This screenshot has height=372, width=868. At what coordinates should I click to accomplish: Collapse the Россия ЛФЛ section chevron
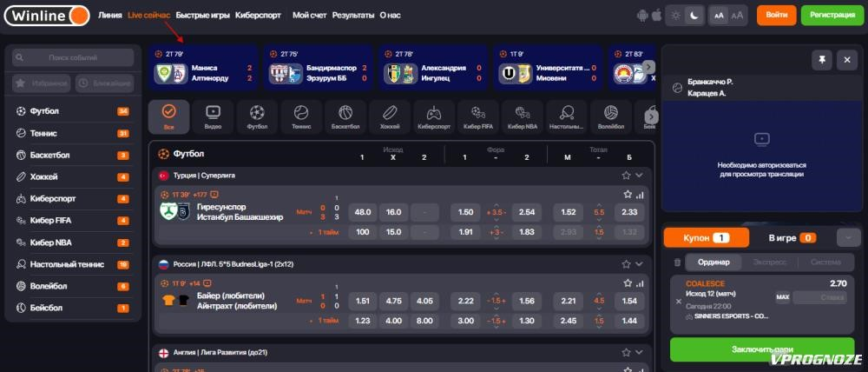point(640,264)
